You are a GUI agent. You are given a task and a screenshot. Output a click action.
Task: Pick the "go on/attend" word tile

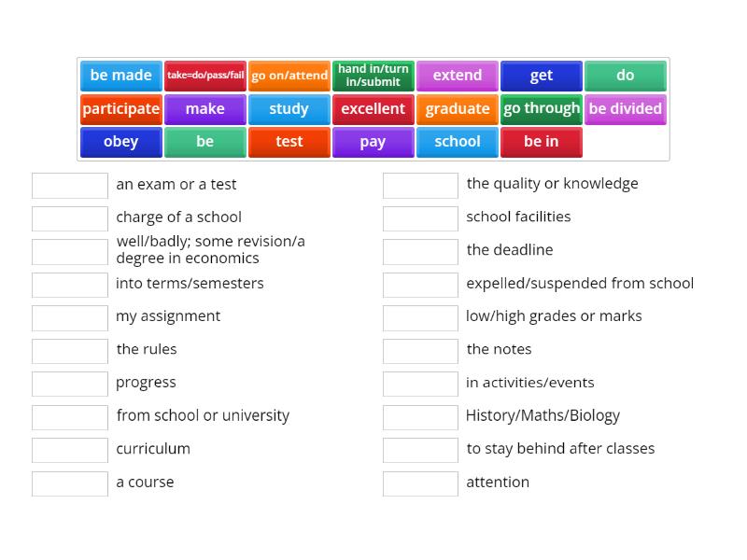tap(289, 76)
